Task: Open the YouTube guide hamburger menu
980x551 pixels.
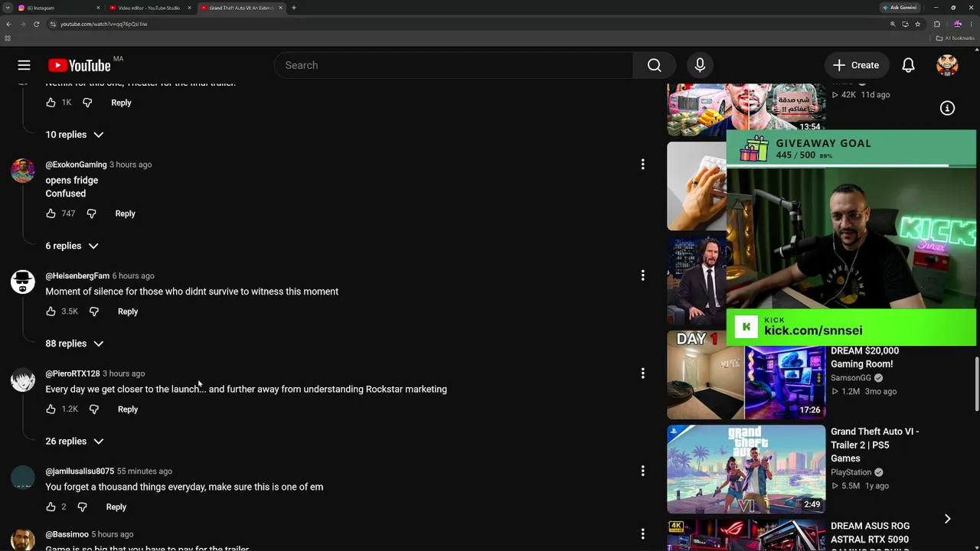Action: coord(24,65)
